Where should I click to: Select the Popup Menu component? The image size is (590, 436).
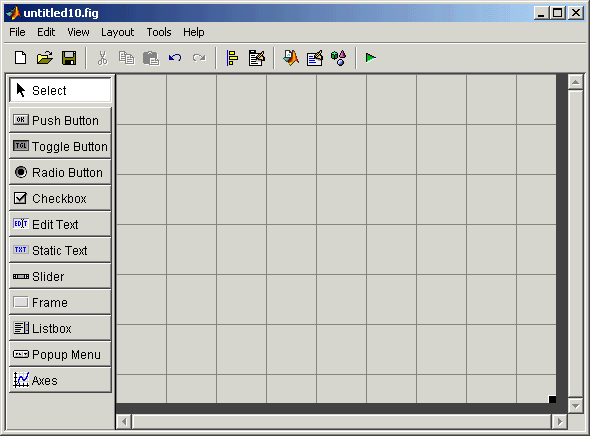click(60, 354)
